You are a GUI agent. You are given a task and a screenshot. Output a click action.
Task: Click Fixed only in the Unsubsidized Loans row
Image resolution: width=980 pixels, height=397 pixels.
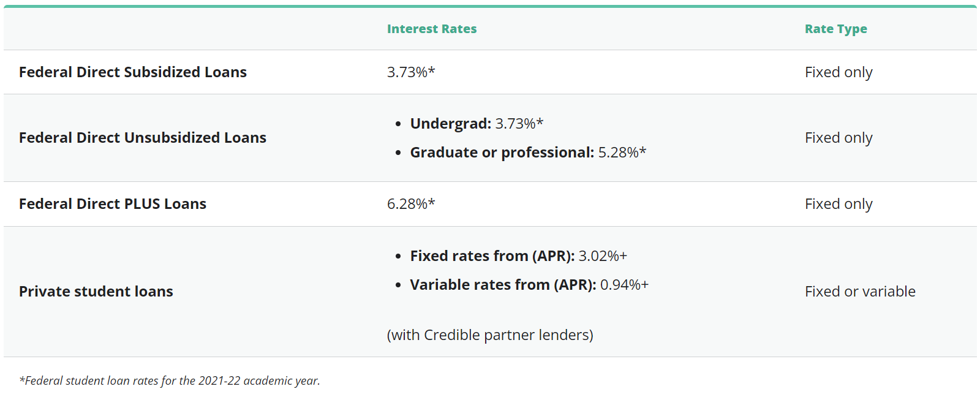point(838,138)
